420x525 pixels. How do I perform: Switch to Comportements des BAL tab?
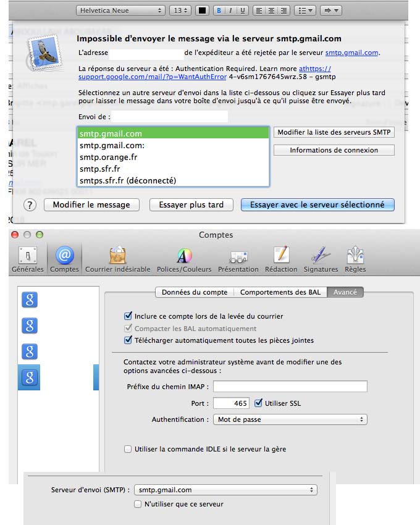pos(280,292)
